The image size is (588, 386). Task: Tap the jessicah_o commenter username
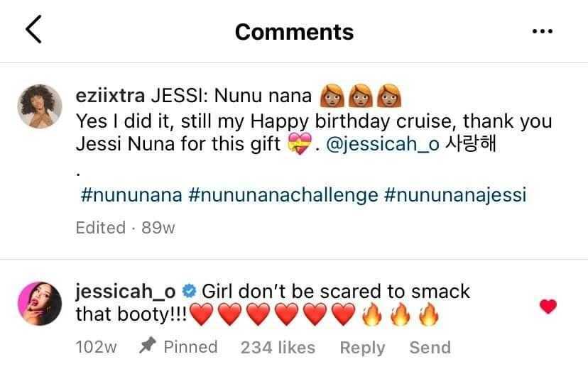point(125,291)
